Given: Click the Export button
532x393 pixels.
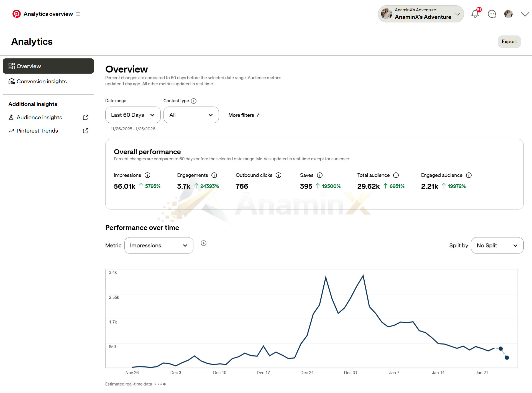Looking at the screenshot, I should click(509, 42).
